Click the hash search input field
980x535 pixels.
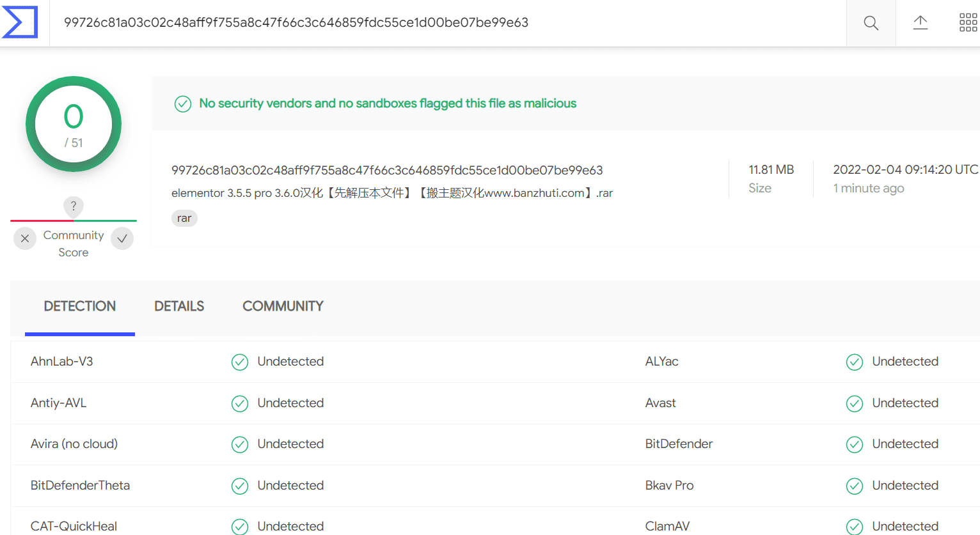[x=448, y=23]
